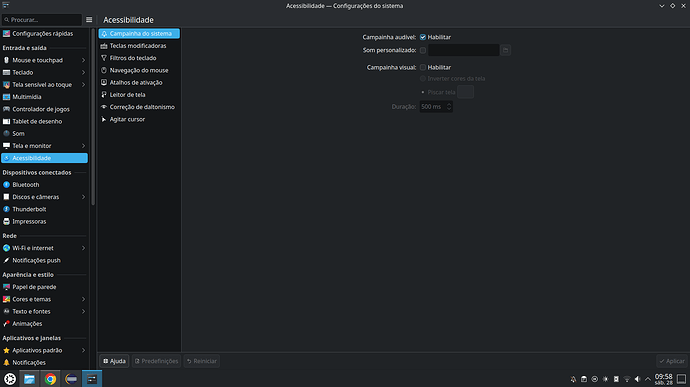Select Mouse e touchpad settings

coord(44,60)
